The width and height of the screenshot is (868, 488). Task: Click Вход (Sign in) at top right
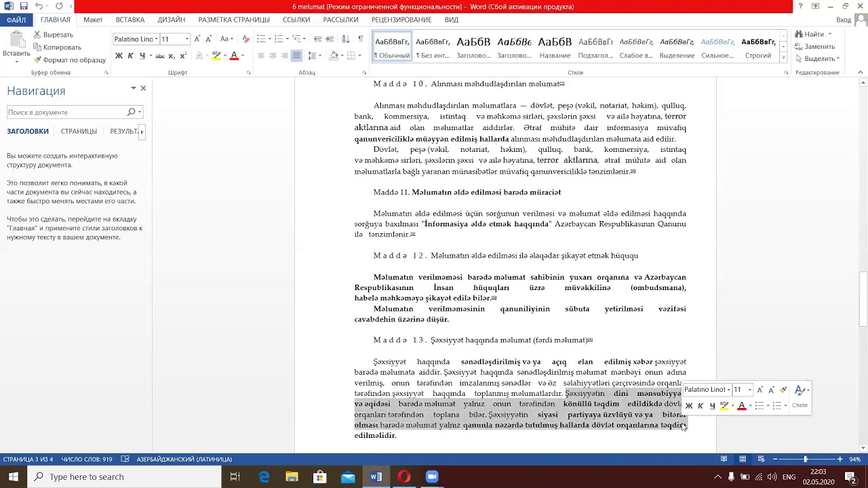coord(844,20)
